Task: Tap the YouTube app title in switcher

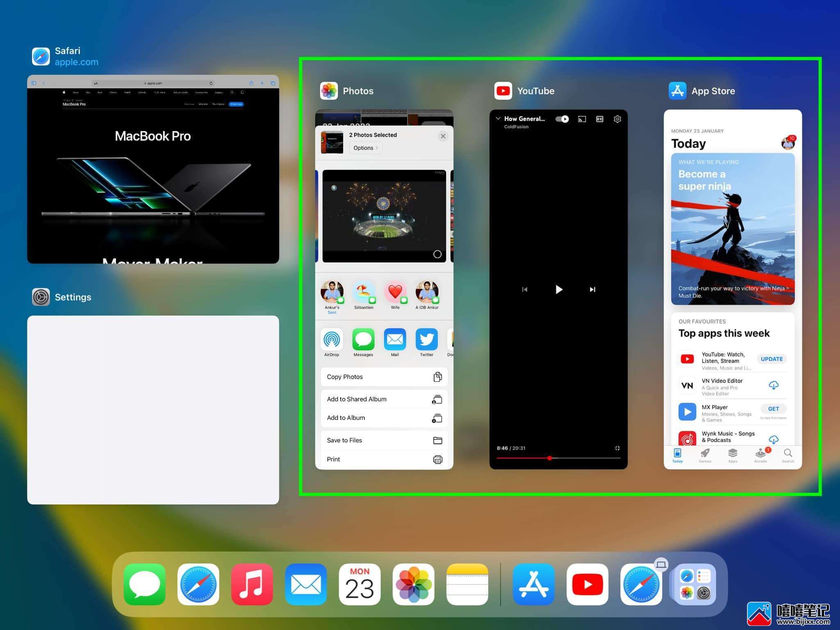Action: tap(535, 91)
